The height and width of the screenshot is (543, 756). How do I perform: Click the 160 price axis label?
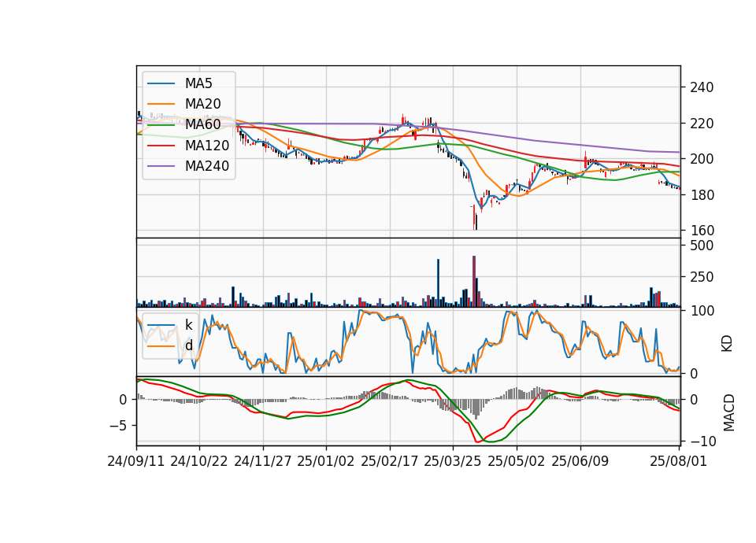tap(702, 231)
